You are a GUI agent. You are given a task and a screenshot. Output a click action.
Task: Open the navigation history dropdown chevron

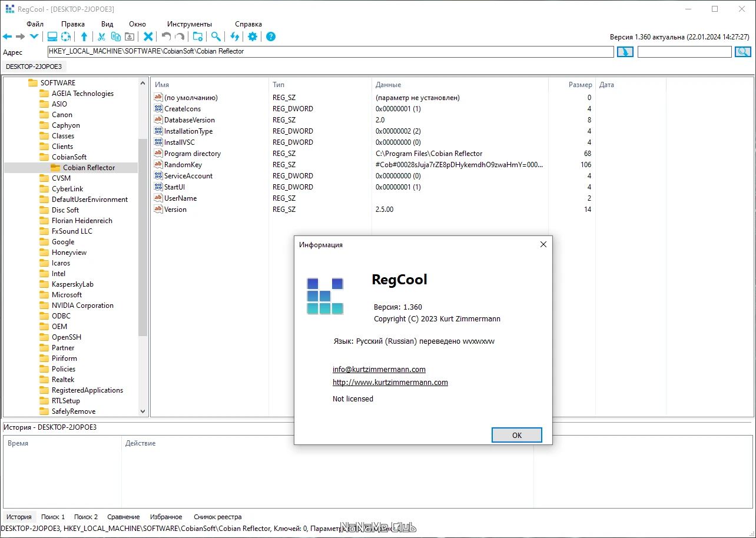(34, 36)
